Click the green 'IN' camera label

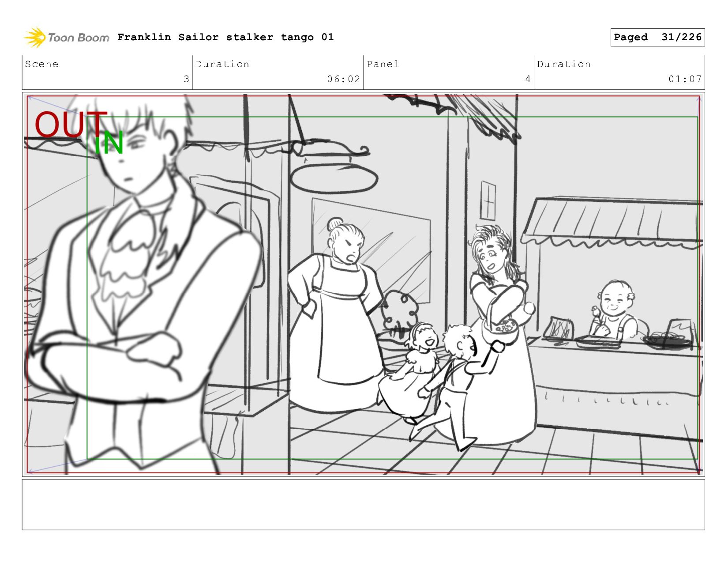pos(109,143)
